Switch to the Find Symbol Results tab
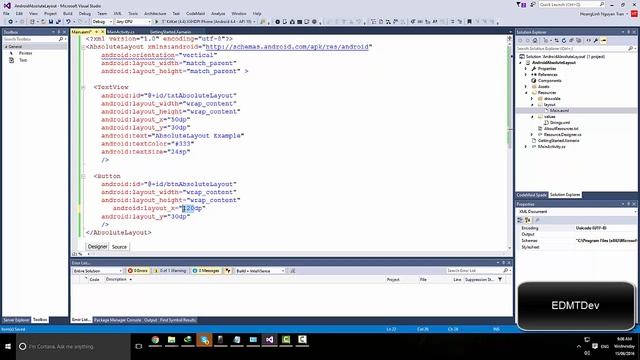The height and width of the screenshot is (360, 640). (x=178, y=320)
